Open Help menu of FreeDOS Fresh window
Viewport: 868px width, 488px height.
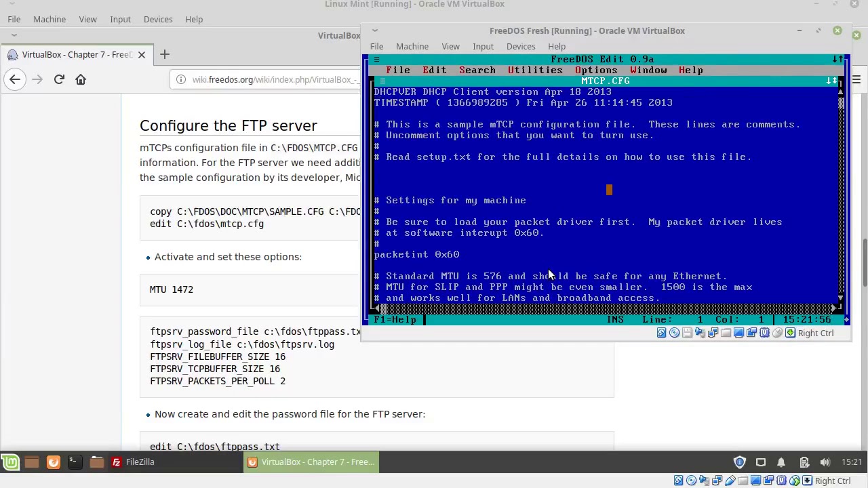[x=557, y=46]
